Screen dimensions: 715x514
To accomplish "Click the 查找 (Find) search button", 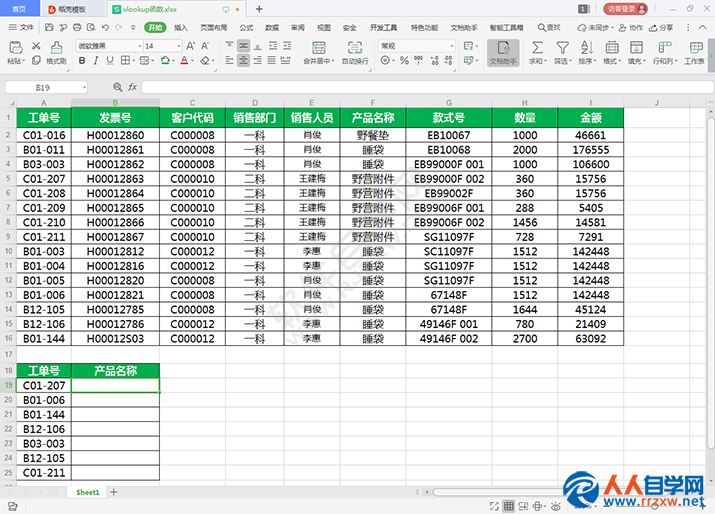I will pyautogui.click(x=549, y=27).
